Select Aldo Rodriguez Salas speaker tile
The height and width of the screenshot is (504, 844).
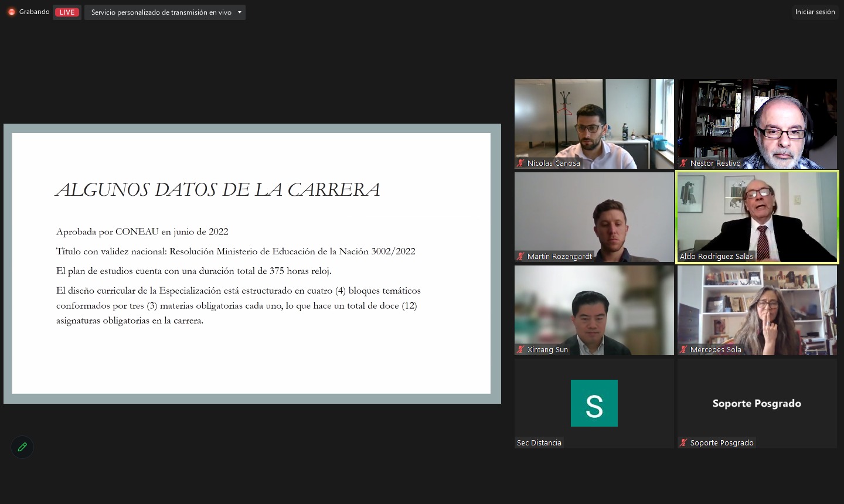click(757, 217)
